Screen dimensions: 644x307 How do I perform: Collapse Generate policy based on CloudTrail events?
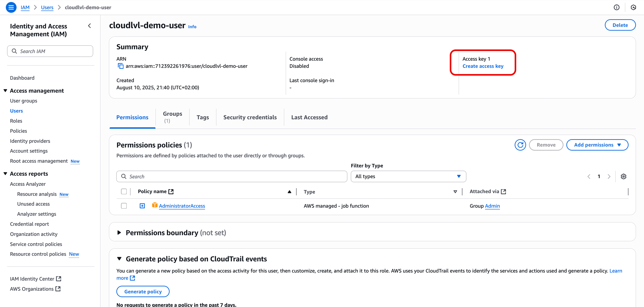pos(119,259)
